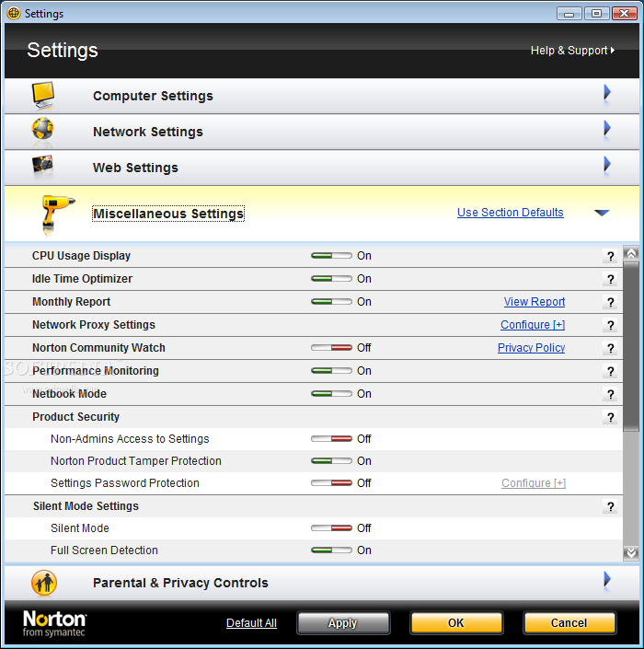The image size is (644, 649).
Task: Open help for CPU Usage Display
Action: coord(610,256)
